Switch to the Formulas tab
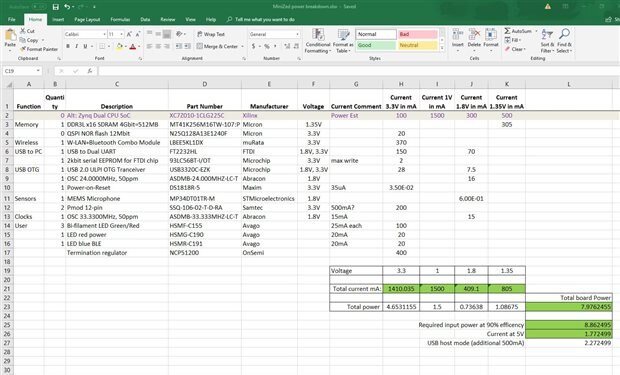 (120, 19)
